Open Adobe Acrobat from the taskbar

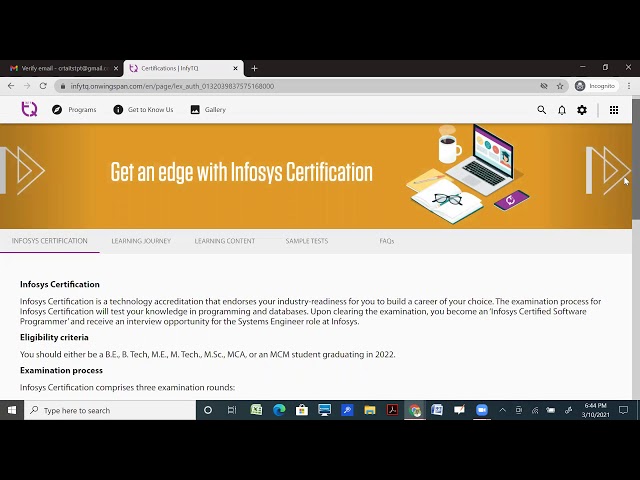pyautogui.click(x=392, y=410)
